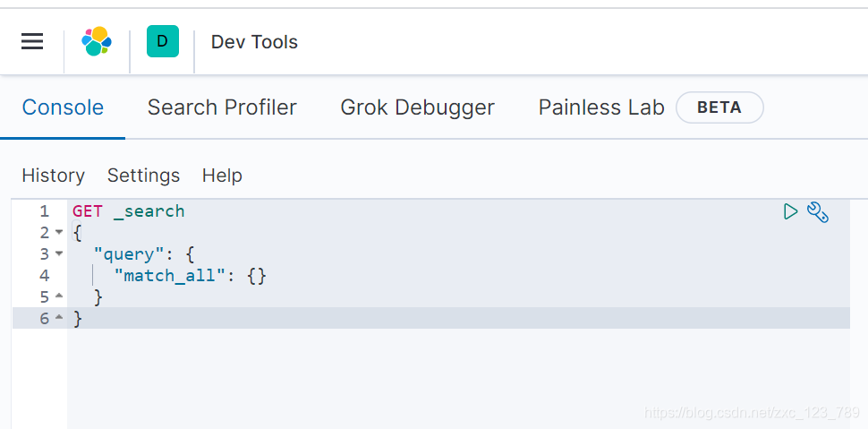Open the green D space avatar

(162, 41)
